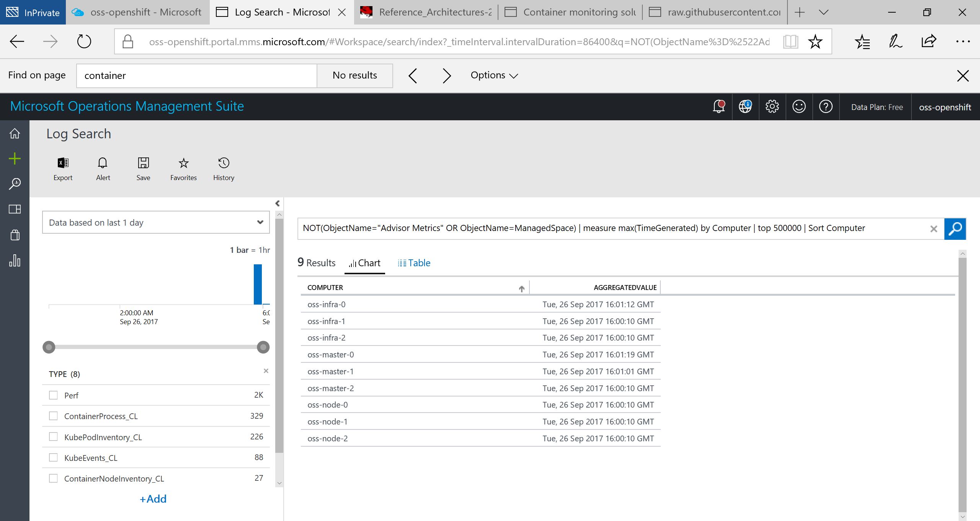
Task: Collapse the left filter panel arrow
Action: point(278,203)
